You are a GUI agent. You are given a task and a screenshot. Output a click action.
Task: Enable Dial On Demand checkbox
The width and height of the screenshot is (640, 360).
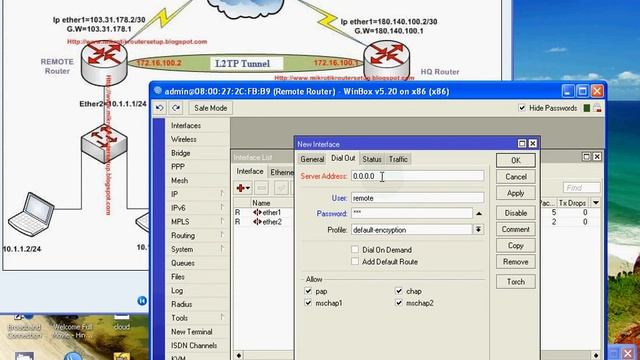(355, 249)
